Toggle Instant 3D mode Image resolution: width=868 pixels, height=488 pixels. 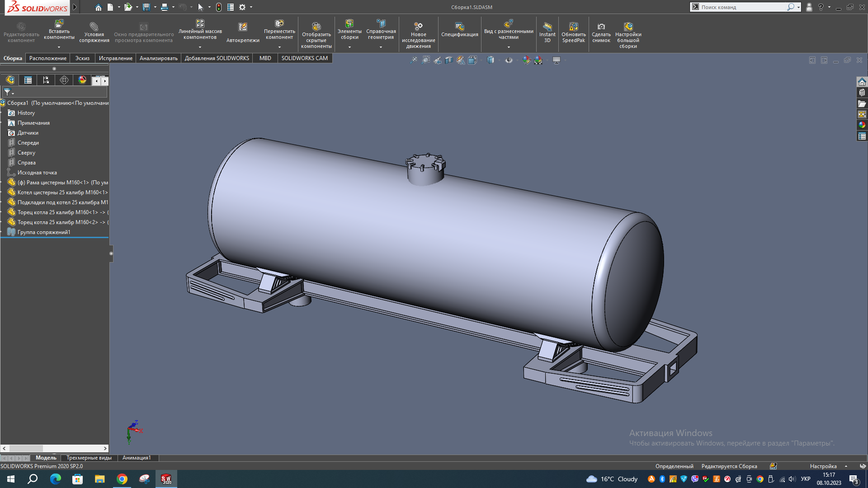click(x=547, y=32)
